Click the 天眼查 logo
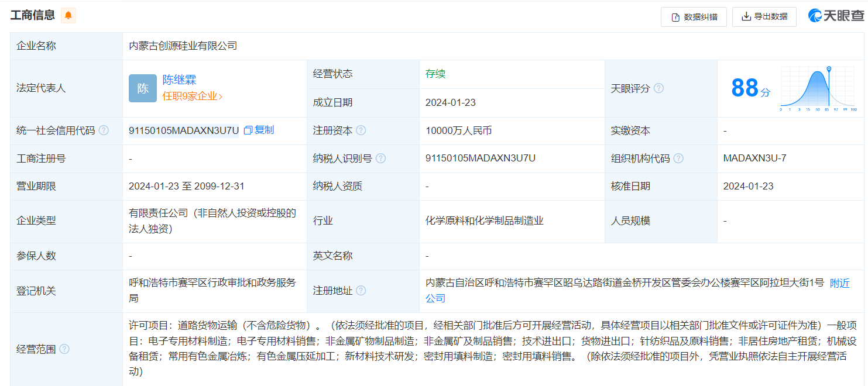Viewport: 868px width, 386px height. point(835,16)
